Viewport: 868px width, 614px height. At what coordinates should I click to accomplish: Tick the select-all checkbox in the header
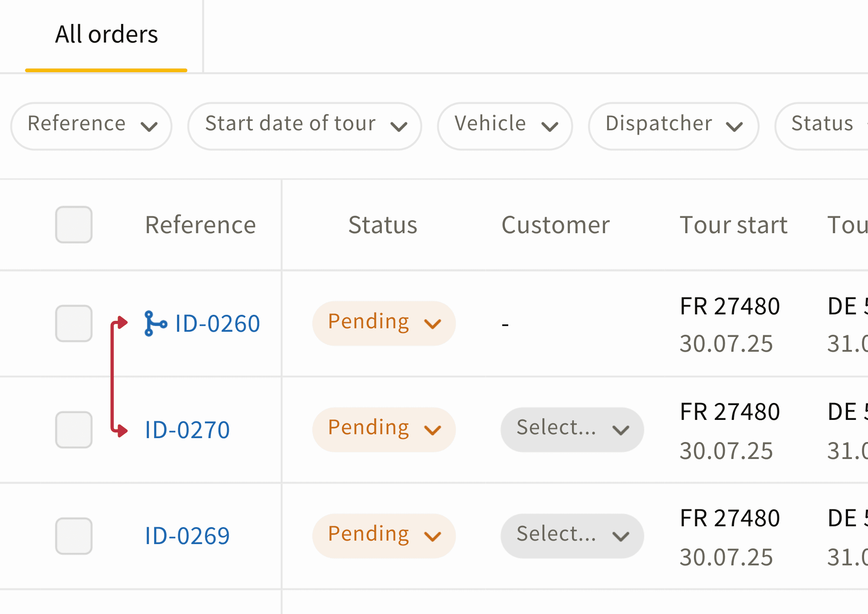[x=74, y=224]
